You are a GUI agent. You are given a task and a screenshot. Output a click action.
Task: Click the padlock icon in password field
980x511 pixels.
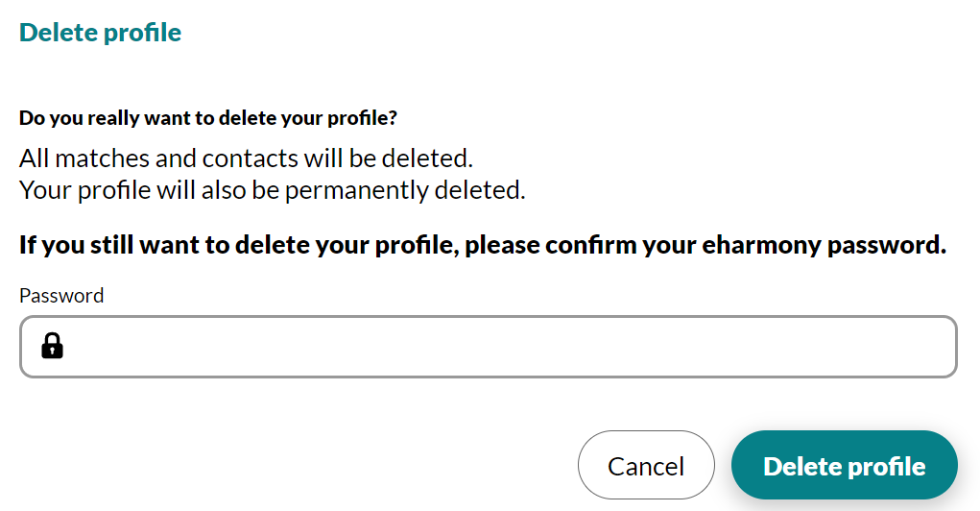pyautogui.click(x=53, y=345)
